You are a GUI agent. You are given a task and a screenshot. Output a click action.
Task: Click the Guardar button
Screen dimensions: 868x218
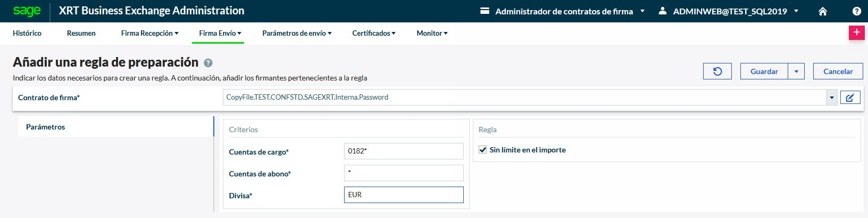(x=764, y=71)
